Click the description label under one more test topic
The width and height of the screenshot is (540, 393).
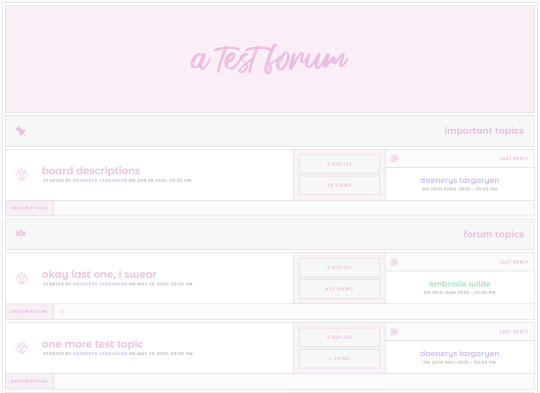30,381
